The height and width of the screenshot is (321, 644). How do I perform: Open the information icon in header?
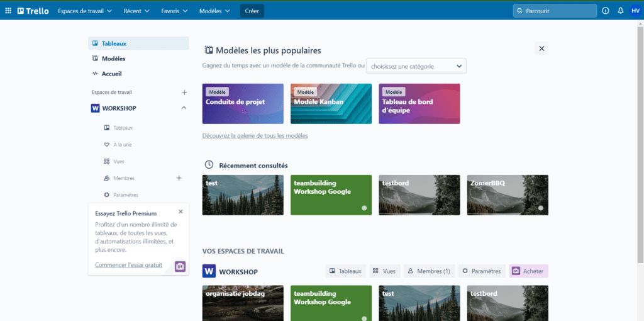pyautogui.click(x=606, y=11)
